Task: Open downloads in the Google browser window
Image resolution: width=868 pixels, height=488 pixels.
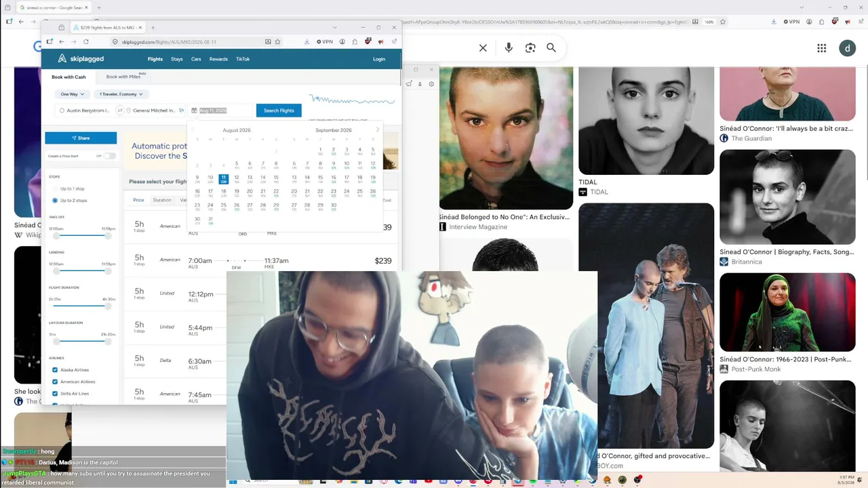Action: 774,22
